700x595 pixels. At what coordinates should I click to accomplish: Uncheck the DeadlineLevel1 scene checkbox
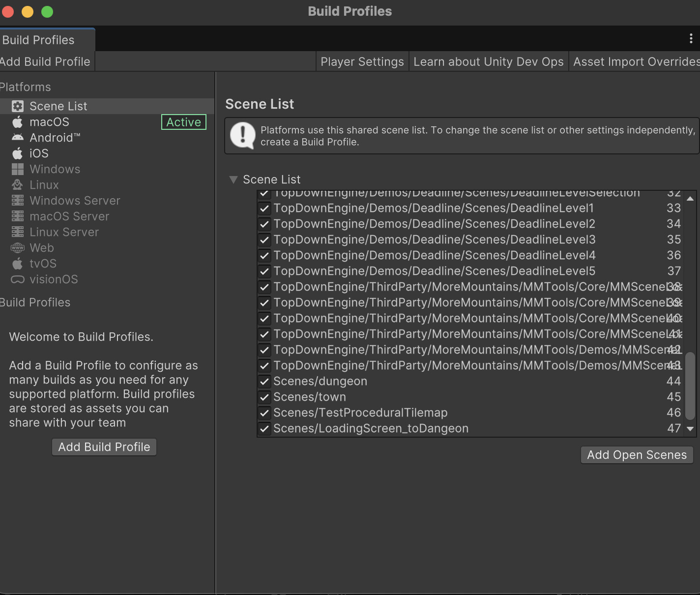coord(264,208)
